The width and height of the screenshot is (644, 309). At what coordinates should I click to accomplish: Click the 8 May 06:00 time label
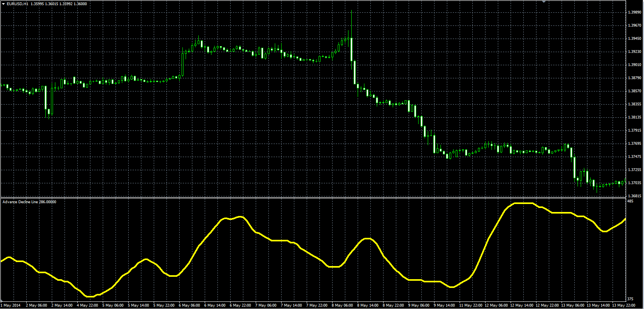tap(343, 306)
